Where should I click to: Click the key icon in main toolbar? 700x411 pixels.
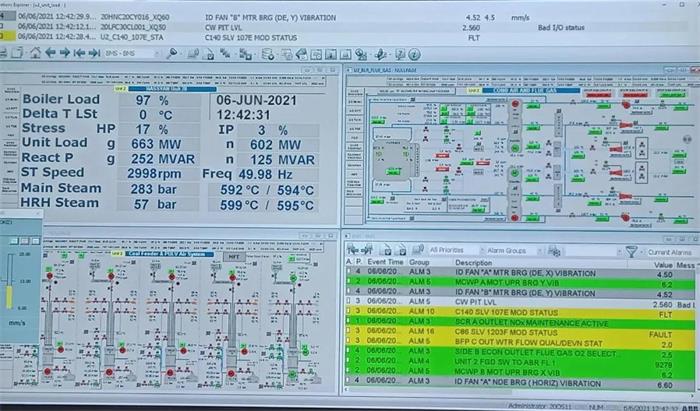pos(171,53)
